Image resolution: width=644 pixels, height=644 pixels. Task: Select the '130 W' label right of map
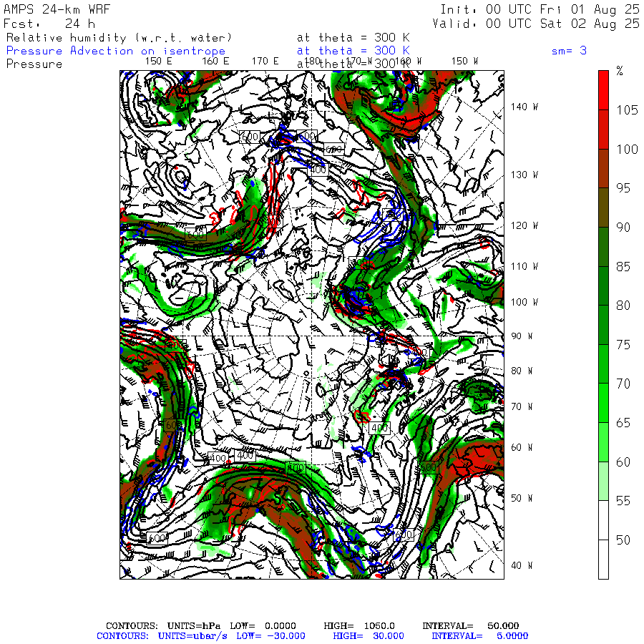click(x=524, y=175)
